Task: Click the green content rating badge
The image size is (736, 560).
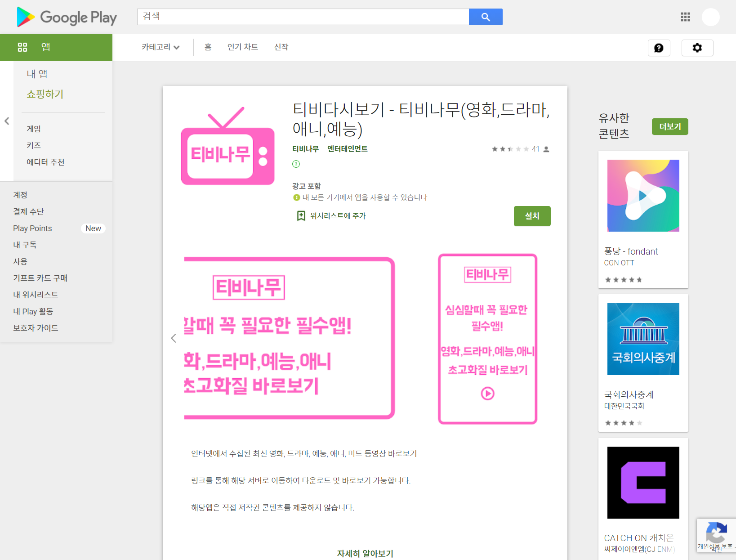Action: point(296,164)
